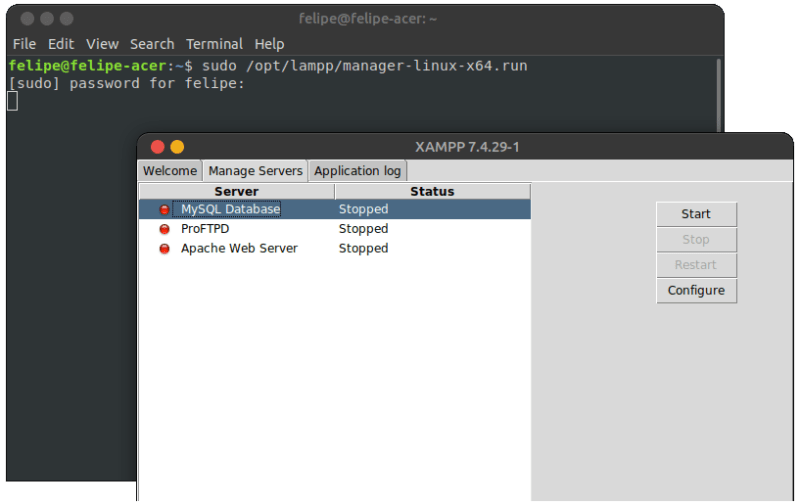Select the Apache Web Server row

tap(335, 248)
